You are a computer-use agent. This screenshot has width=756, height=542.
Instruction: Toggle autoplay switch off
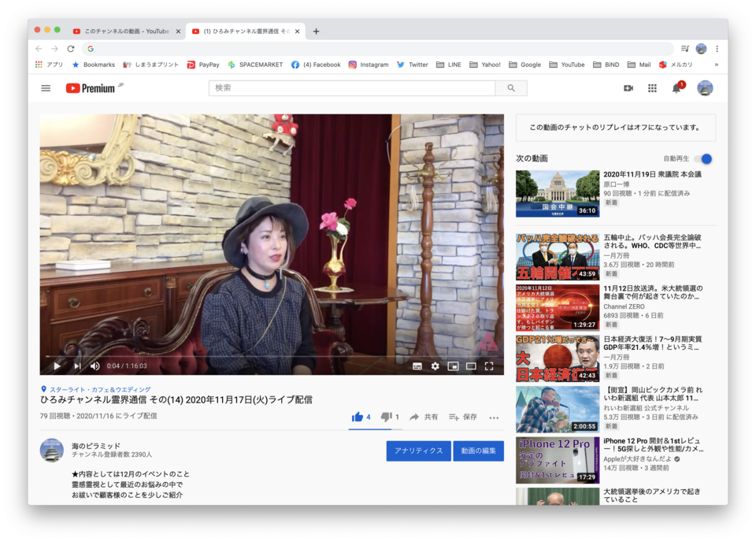pyautogui.click(x=702, y=158)
